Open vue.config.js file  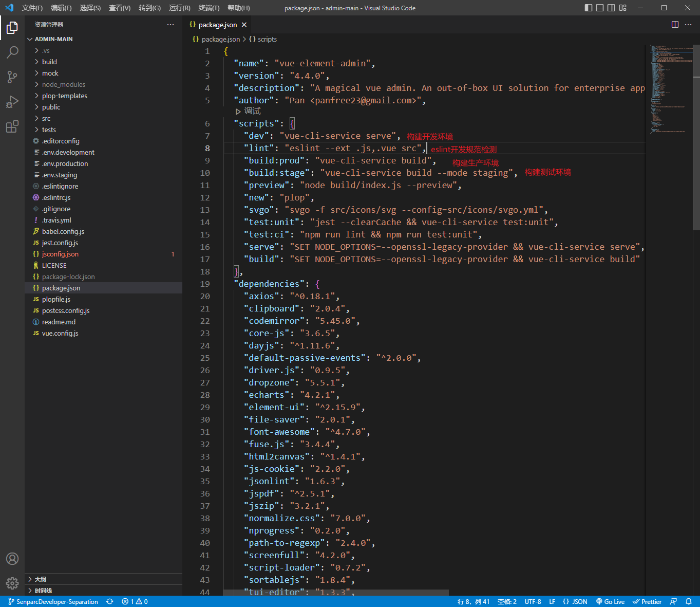pyautogui.click(x=103, y=333)
